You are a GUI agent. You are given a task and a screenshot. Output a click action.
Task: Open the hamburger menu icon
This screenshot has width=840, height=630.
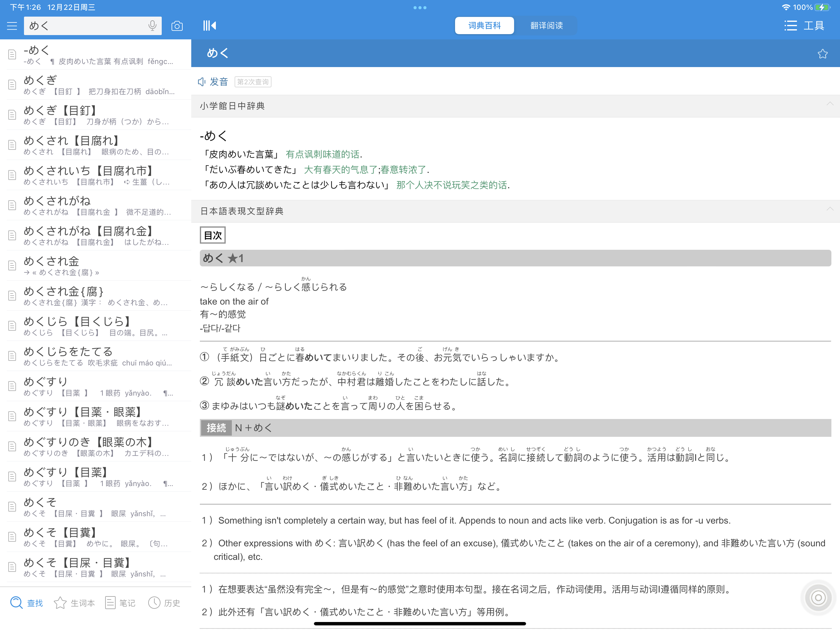click(x=12, y=26)
